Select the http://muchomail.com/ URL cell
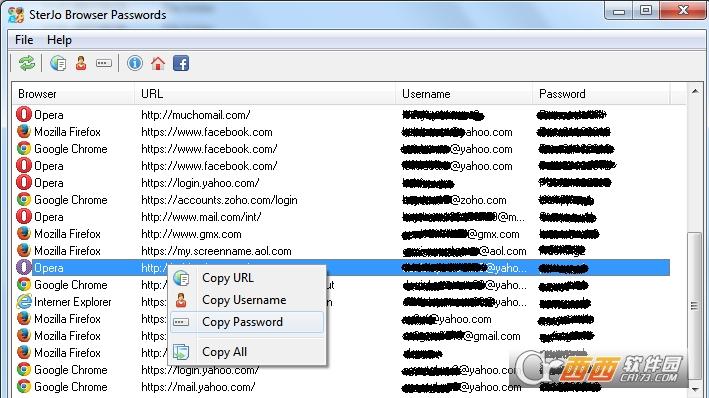This screenshot has width=709, height=398. pos(196,115)
